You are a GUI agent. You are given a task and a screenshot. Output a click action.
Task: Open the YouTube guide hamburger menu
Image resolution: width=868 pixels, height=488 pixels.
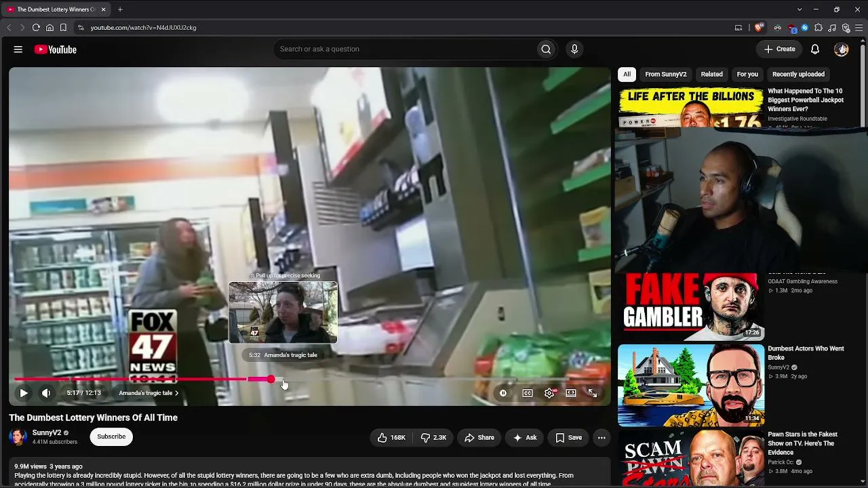(18, 49)
